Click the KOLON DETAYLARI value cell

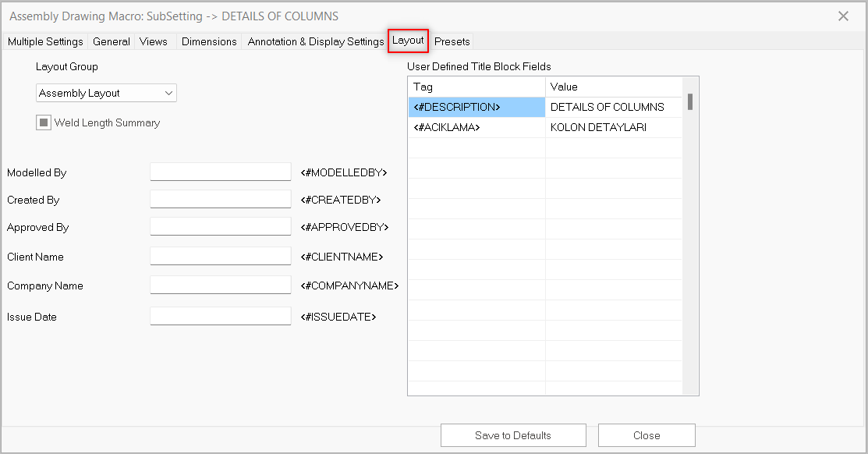(613, 127)
